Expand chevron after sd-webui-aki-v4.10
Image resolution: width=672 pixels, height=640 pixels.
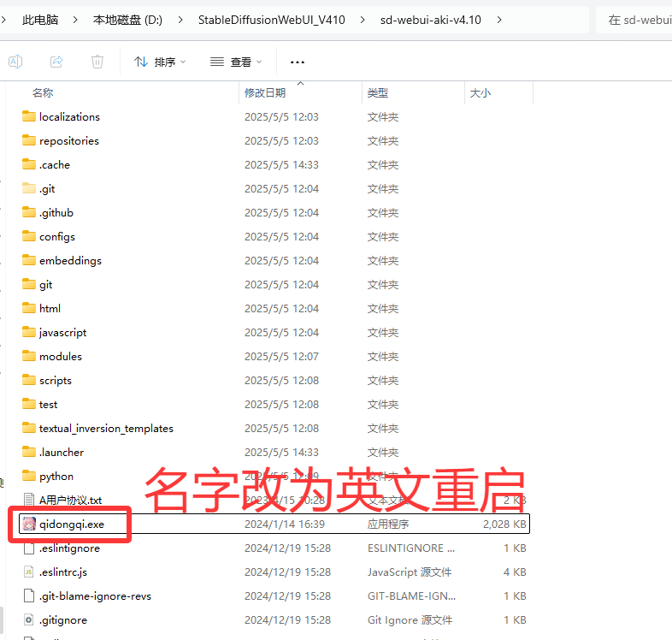point(499,20)
